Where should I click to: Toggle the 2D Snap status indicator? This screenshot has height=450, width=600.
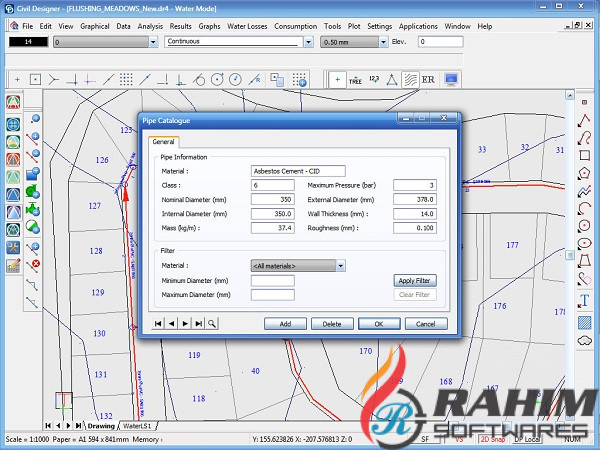click(493, 439)
